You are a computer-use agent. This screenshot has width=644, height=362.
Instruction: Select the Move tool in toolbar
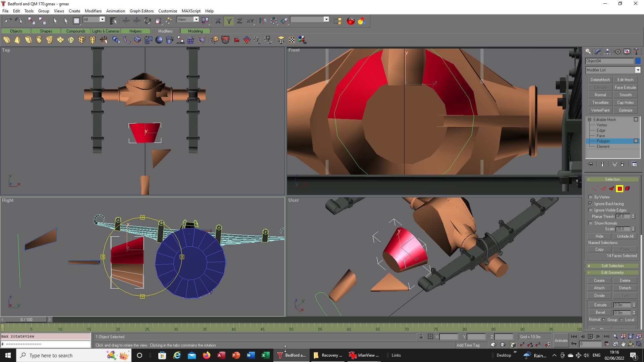click(126, 21)
